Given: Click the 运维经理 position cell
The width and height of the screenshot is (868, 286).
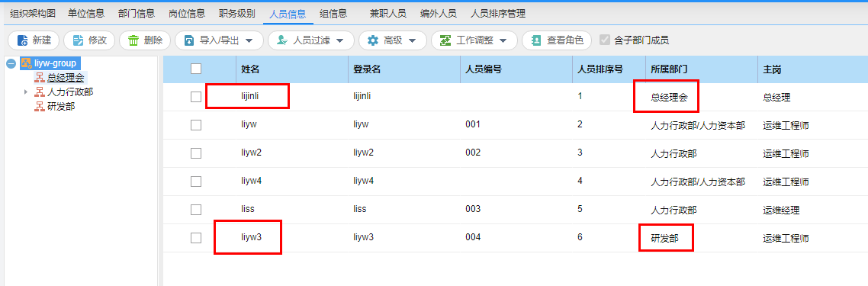Looking at the screenshot, I should (x=781, y=210).
